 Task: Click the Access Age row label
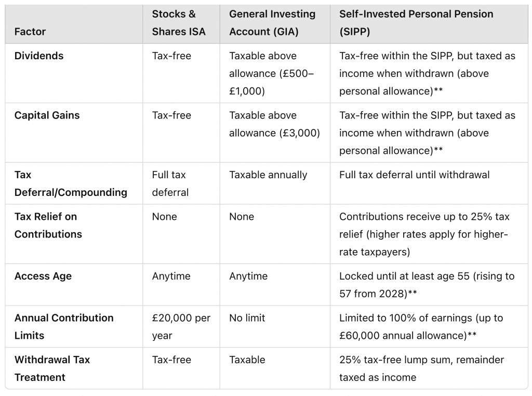coord(43,276)
